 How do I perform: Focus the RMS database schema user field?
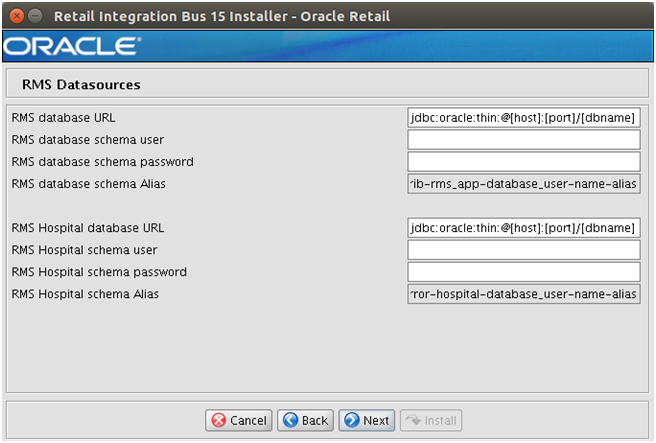[x=524, y=140]
